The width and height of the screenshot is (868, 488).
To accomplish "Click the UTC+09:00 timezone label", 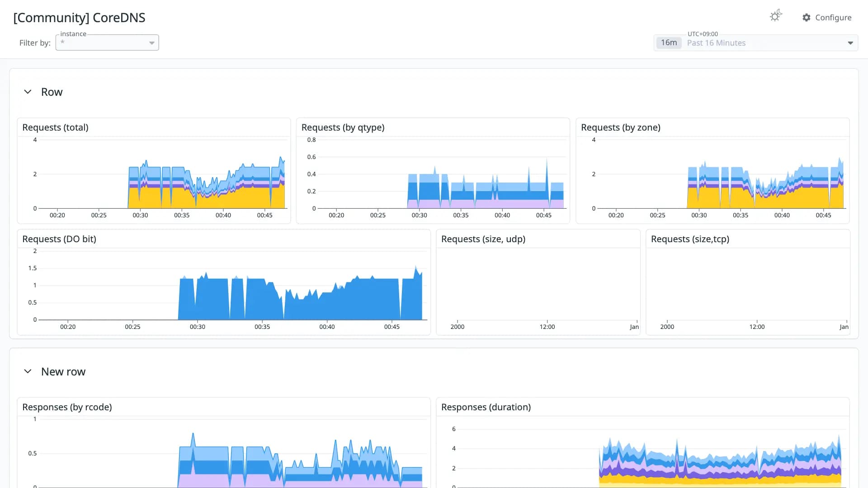I will 703,34.
